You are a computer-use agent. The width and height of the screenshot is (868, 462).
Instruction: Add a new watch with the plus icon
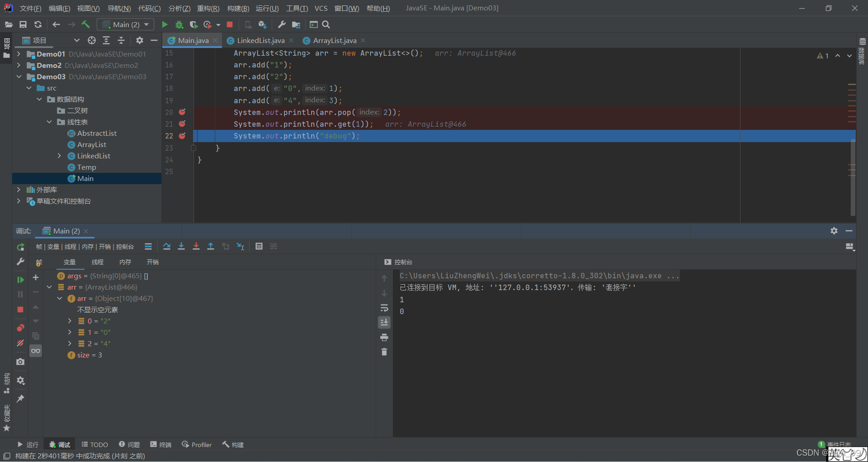click(x=36, y=277)
